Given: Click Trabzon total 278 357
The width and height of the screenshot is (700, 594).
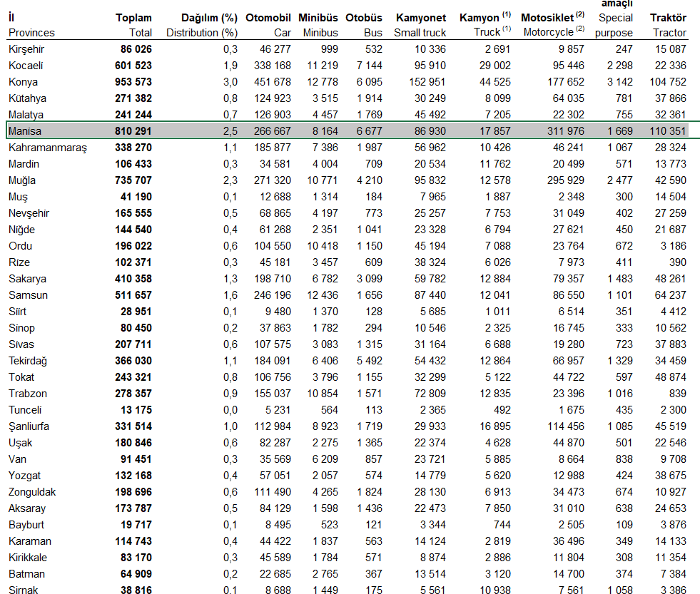Looking at the screenshot, I should pos(133,394).
